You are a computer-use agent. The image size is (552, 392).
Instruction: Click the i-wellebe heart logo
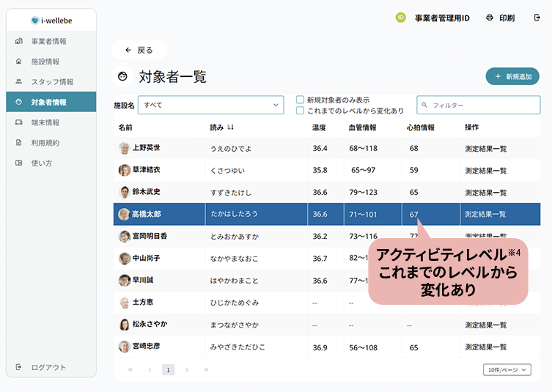coord(35,21)
